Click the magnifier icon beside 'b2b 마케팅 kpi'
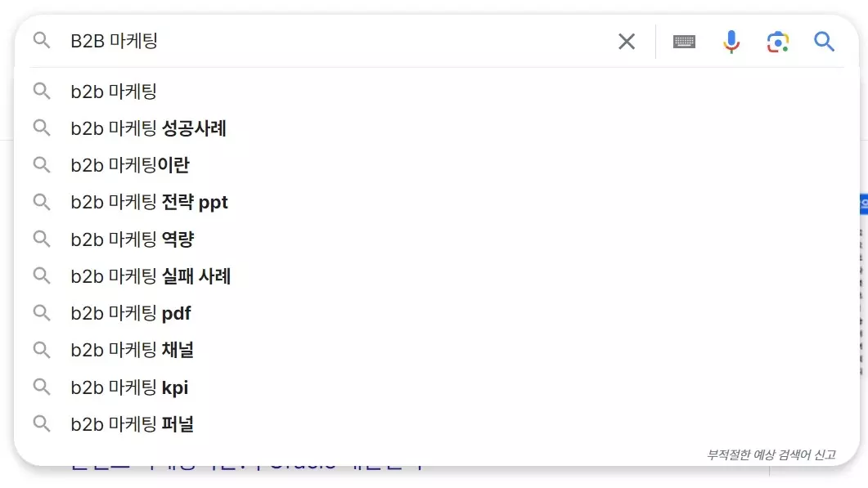This screenshot has width=868, height=488. coord(42,387)
